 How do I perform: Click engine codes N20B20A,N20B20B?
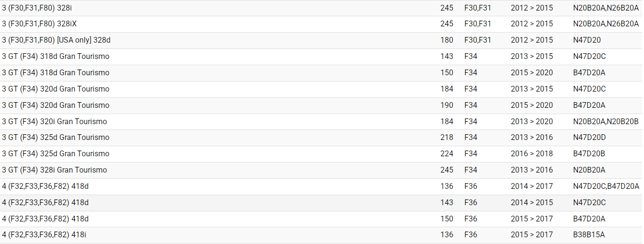pos(606,122)
